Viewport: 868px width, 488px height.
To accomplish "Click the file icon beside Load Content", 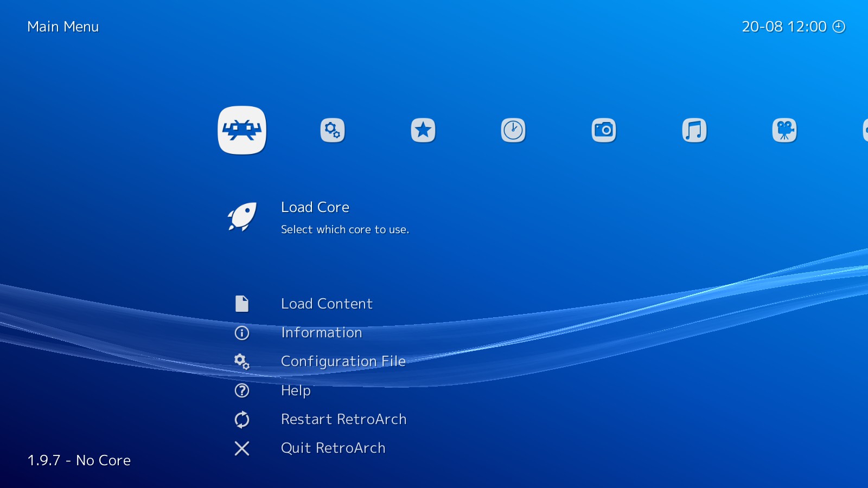I will tap(242, 304).
